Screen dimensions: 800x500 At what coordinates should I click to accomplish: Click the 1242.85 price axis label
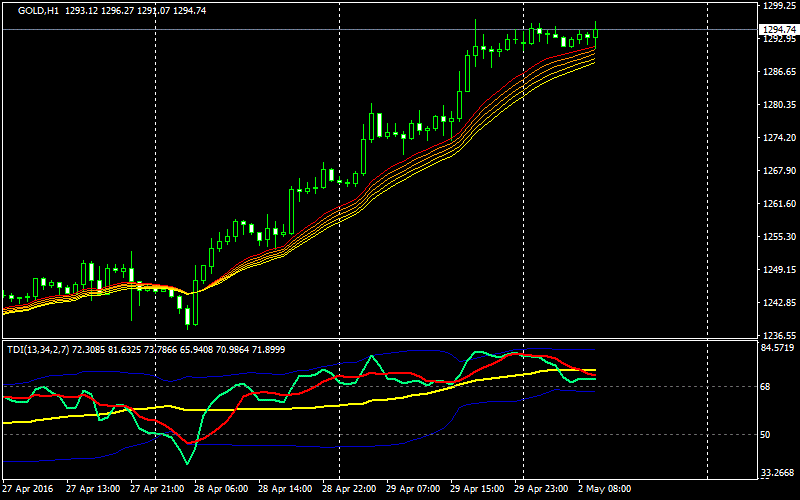click(779, 303)
